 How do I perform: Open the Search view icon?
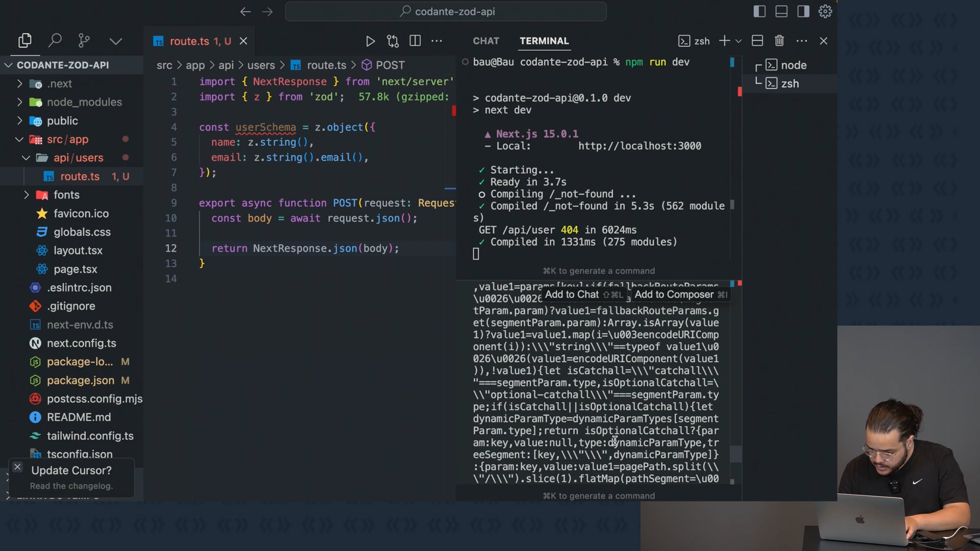[55, 40]
